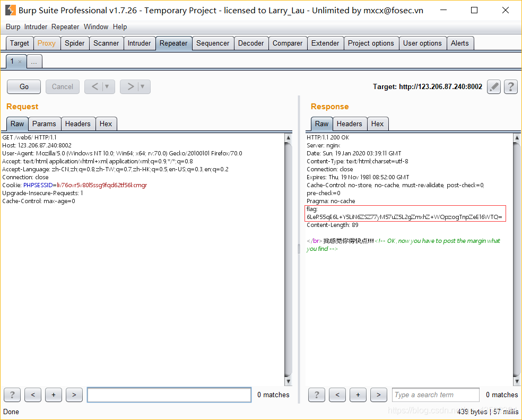Image resolution: width=522 pixels, height=420 pixels.
Task: Open the Burp menu
Action: (x=13, y=27)
